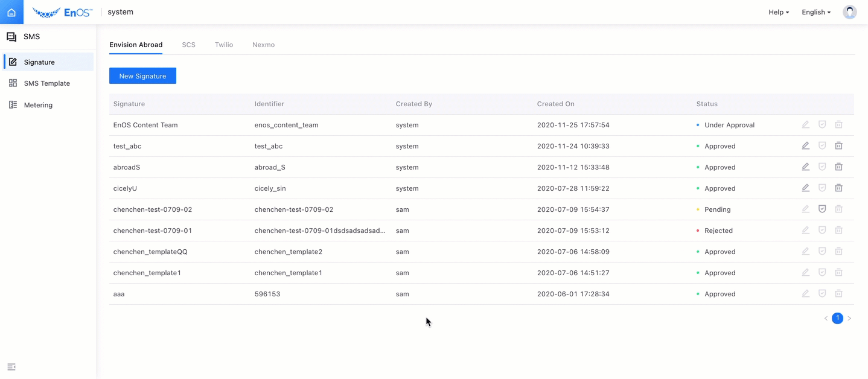
Task: Click the New Signature button
Action: [x=142, y=76]
